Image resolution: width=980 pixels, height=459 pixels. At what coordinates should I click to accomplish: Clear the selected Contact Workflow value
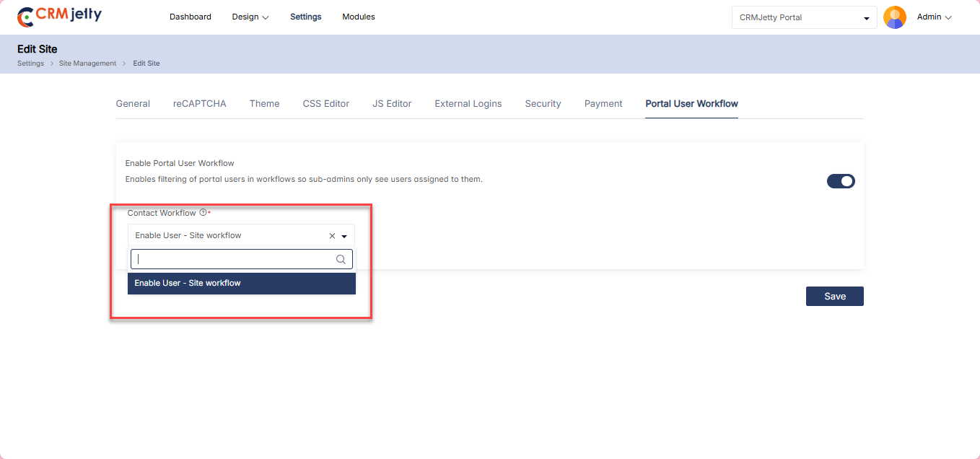(x=332, y=236)
